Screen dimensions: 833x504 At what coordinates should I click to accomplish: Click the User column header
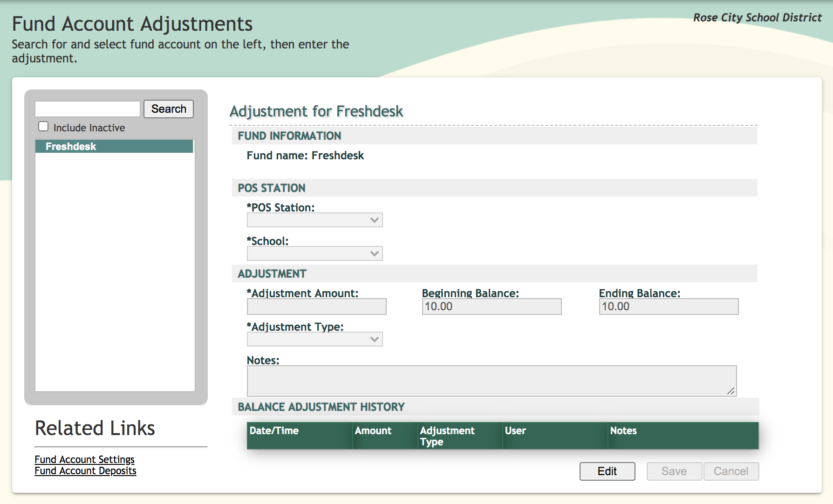555,436
